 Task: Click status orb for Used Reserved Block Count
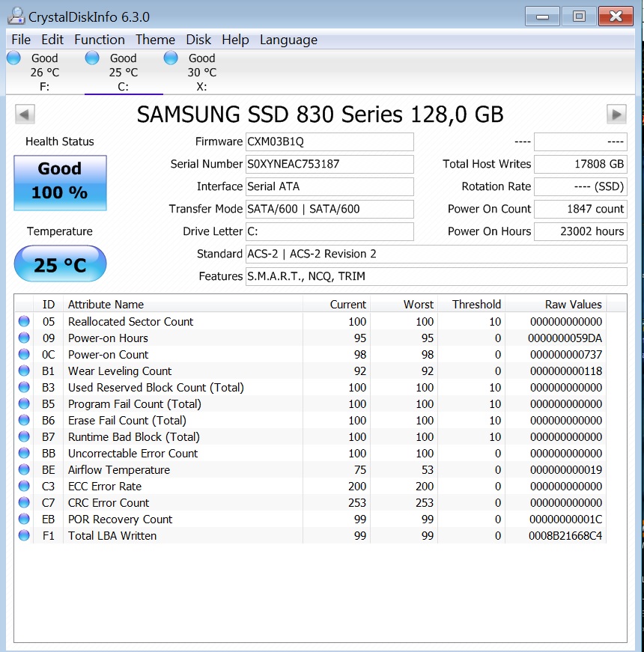pyautogui.click(x=24, y=387)
